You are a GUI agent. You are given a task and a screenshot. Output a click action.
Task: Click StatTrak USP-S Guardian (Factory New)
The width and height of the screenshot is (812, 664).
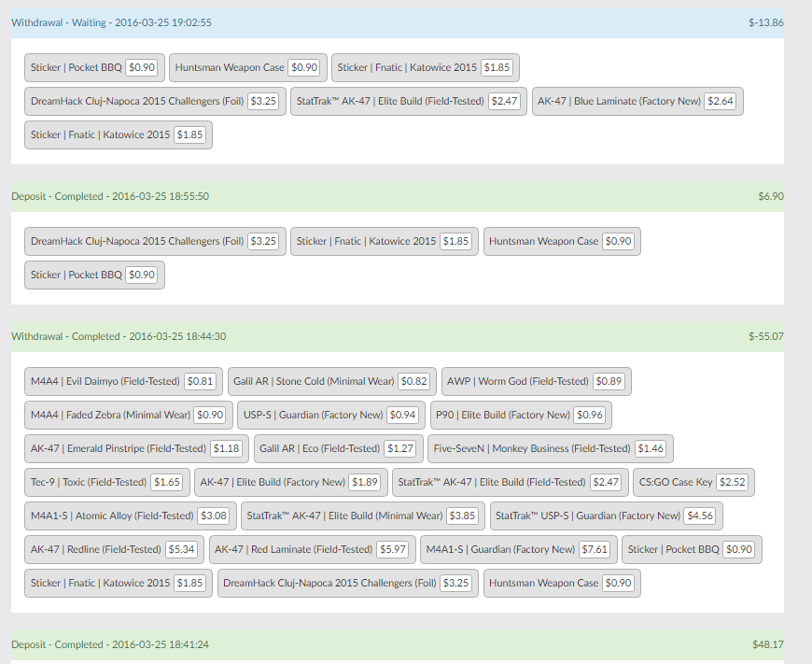pos(607,516)
